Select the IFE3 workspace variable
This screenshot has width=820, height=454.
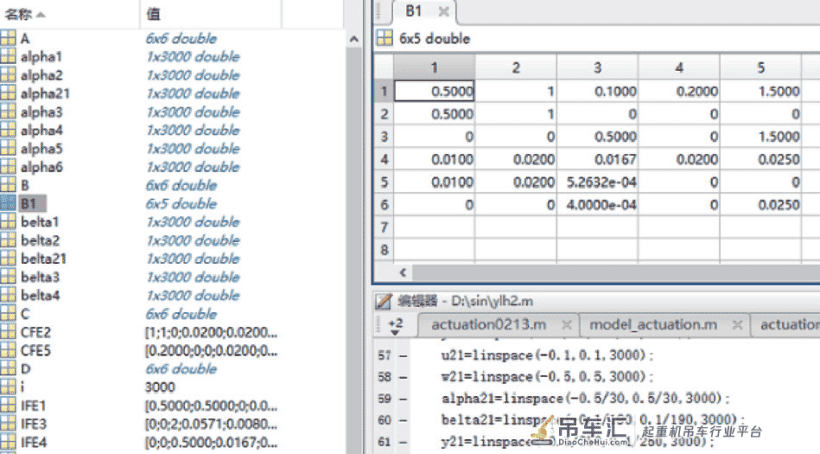pyautogui.click(x=33, y=424)
